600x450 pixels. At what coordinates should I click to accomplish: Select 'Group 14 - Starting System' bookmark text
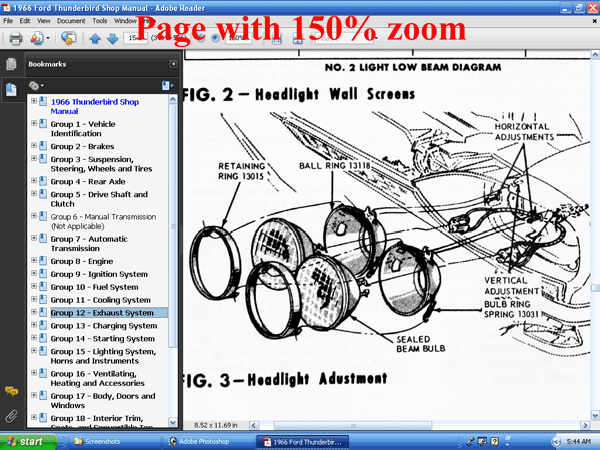(x=103, y=339)
